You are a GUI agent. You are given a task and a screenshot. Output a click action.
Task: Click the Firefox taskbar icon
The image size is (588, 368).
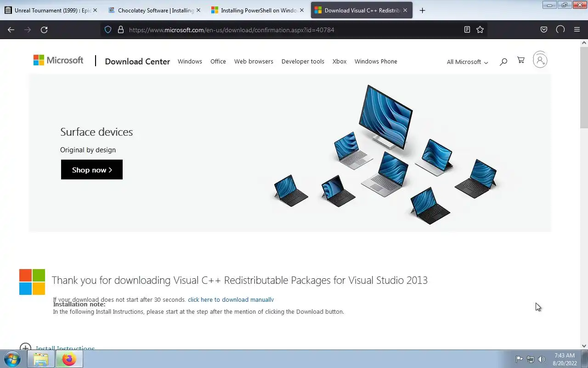(x=69, y=359)
